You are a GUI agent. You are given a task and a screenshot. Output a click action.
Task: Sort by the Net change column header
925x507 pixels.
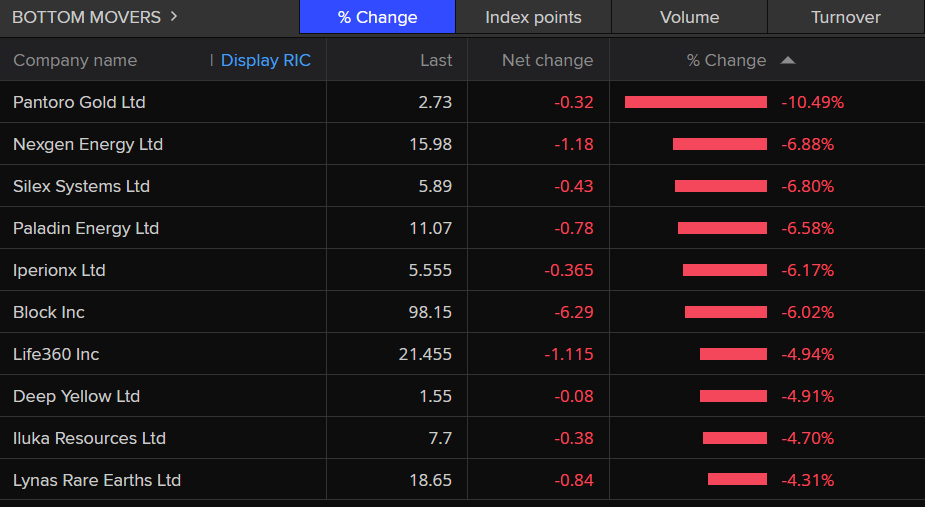point(547,60)
